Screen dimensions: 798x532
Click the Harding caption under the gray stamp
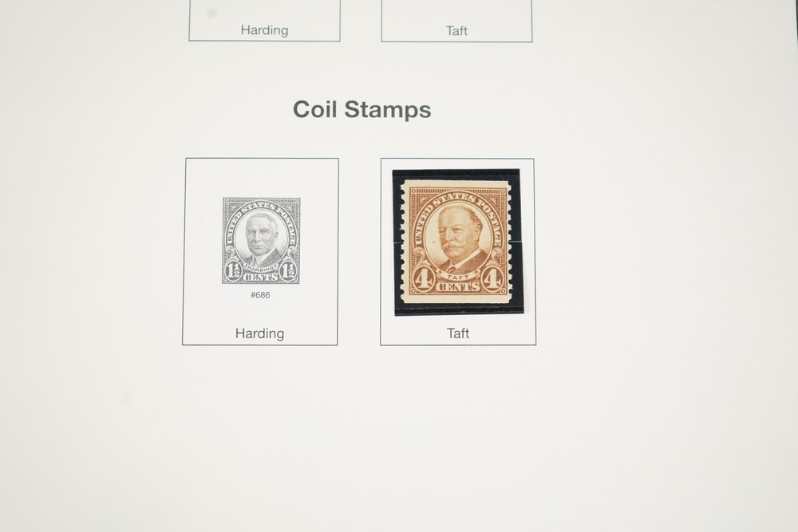(259, 333)
